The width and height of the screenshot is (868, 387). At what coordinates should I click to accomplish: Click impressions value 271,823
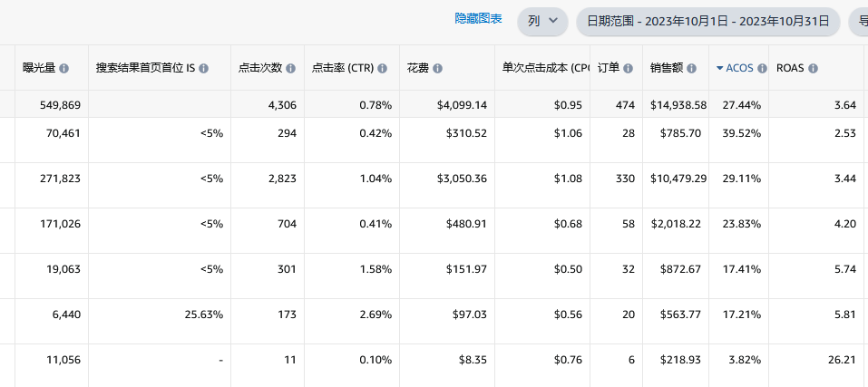pos(61,179)
